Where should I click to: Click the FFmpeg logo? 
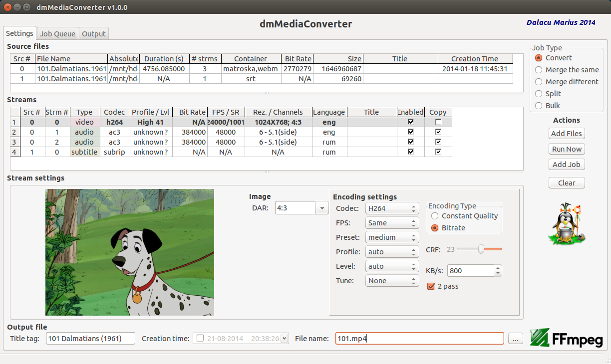pos(566,339)
